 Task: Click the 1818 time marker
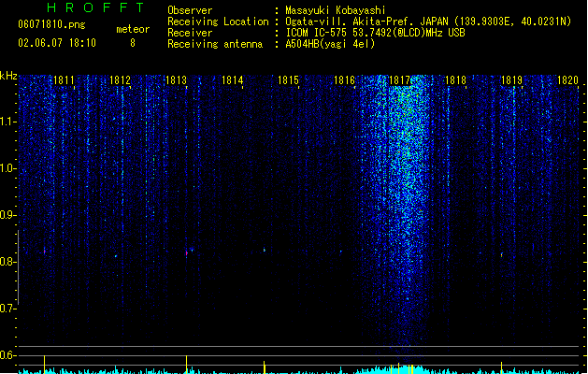[455, 80]
